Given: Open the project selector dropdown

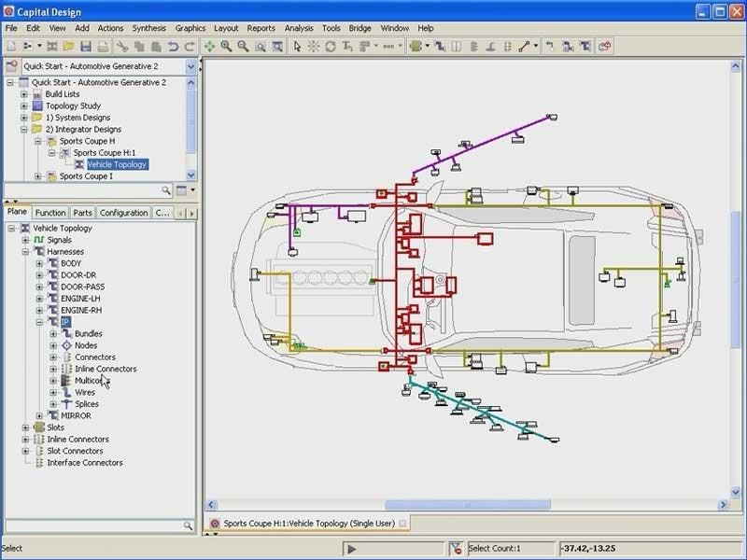Looking at the screenshot, I should (190, 66).
